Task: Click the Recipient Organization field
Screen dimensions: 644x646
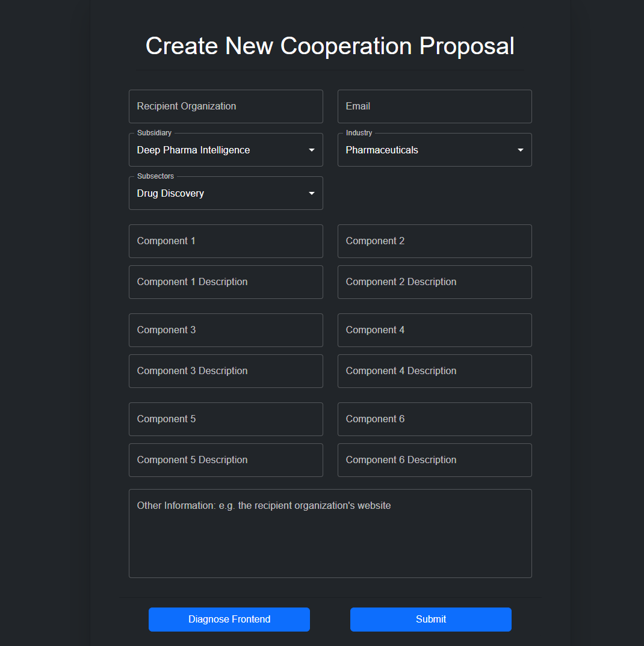Action: [x=226, y=106]
